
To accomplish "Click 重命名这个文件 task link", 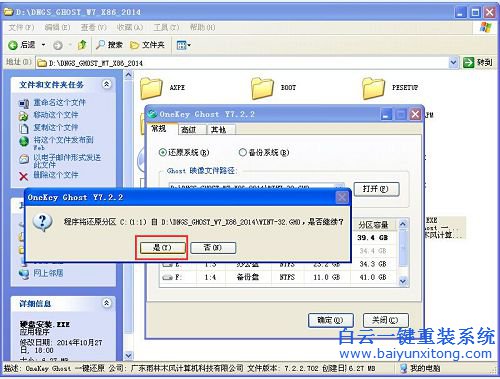I will click(x=59, y=103).
